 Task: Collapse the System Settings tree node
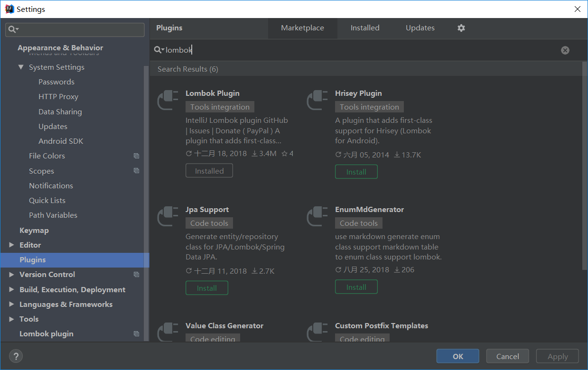(20, 67)
